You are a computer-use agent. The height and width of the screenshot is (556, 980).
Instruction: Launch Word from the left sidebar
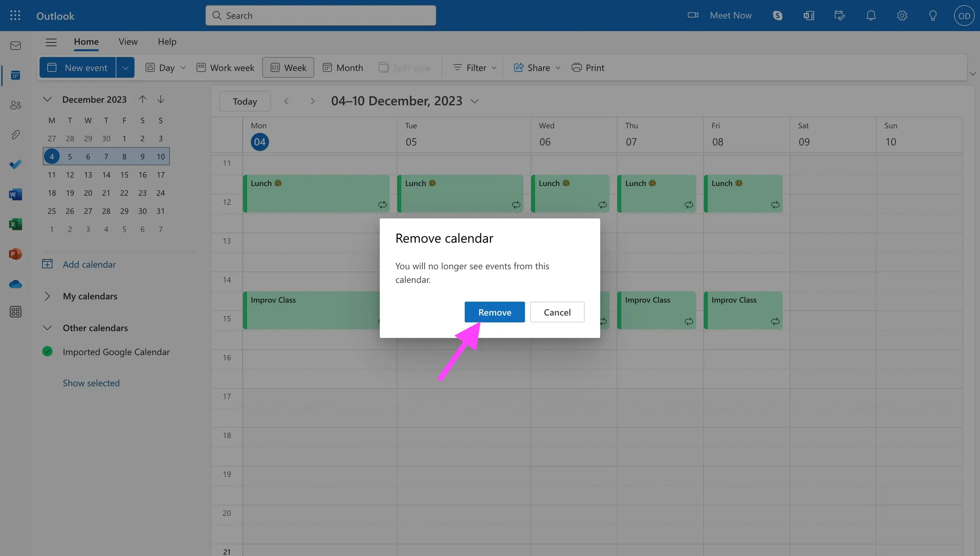pyautogui.click(x=15, y=194)
